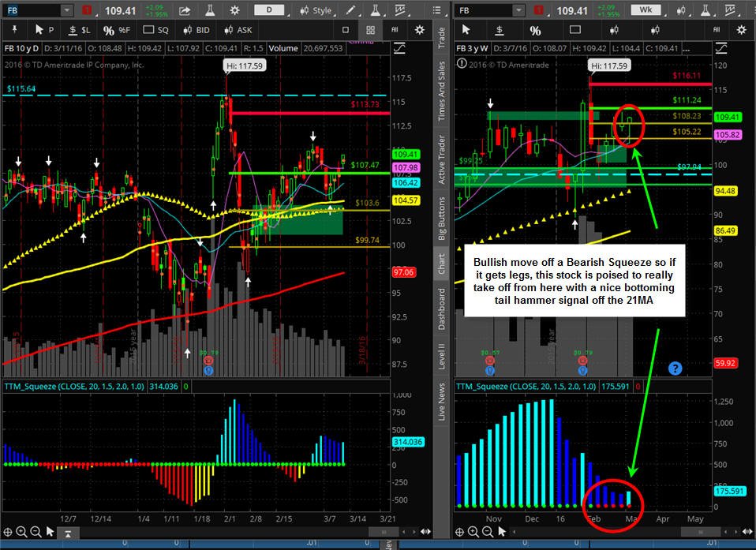The width and height of the screenshot is (756, 550).
Task: Click the crosshair pan icon under left chart
Action: tap(7, 532)
